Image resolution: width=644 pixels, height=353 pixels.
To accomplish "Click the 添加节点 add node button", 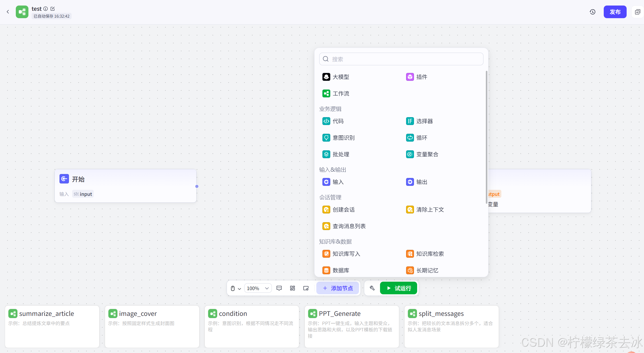I will tap(338, 288).
